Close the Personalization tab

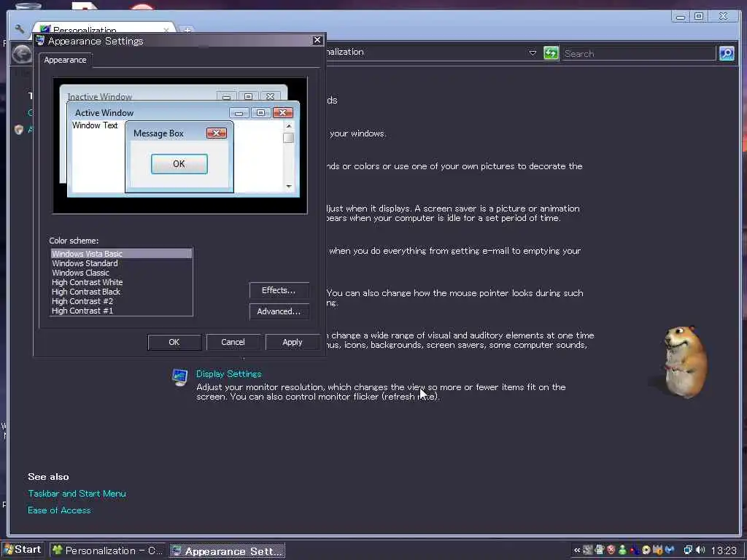coord(166,30)
